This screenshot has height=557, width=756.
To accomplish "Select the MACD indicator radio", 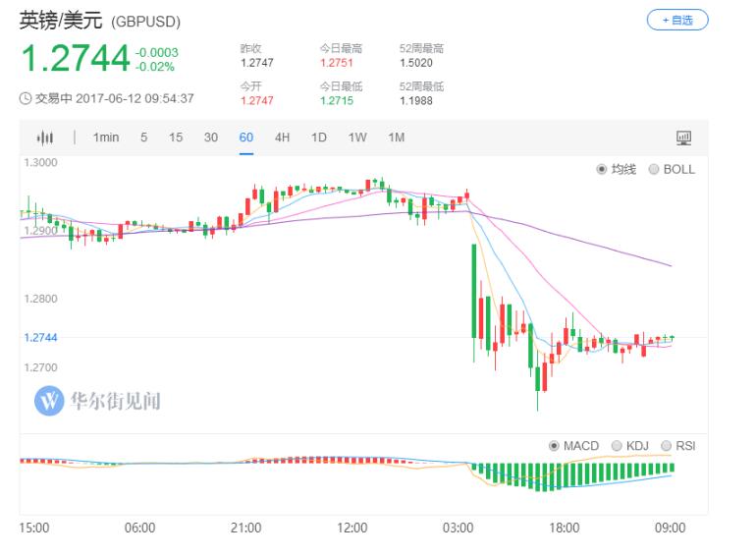I will click(x=554, y=446).
